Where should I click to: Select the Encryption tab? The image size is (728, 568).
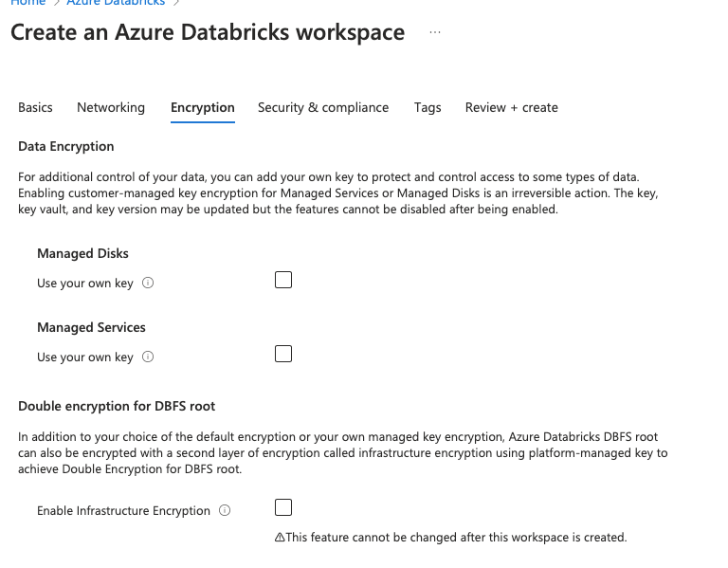202,107
